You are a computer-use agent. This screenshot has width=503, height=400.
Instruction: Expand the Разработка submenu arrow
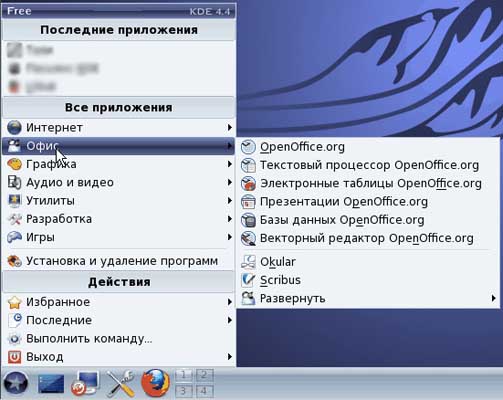point(229,219)
